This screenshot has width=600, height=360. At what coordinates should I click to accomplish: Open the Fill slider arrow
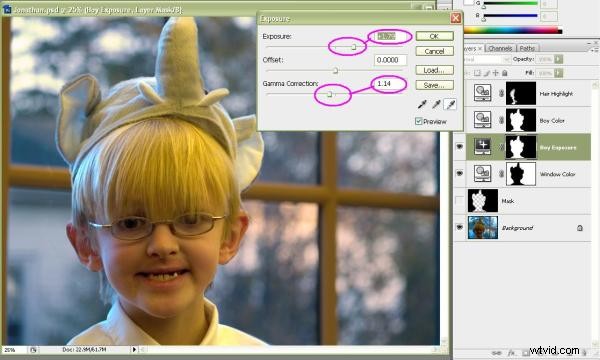pos(558,73)
